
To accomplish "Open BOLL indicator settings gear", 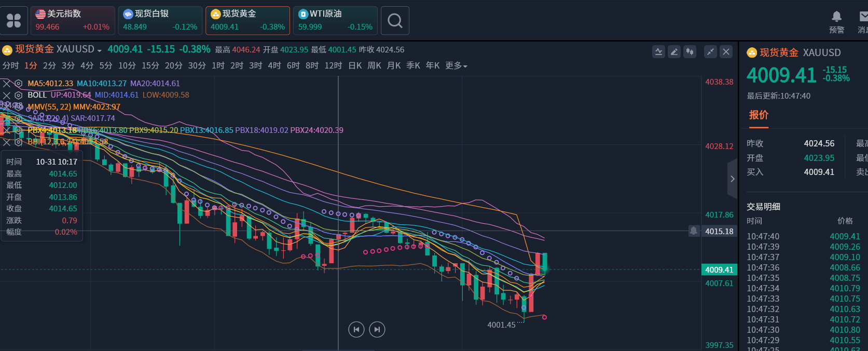I will pyautogui.click(x=19, y=96).
